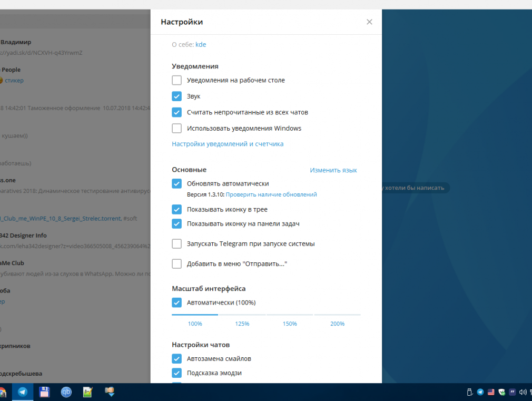This screenshot has height=401, width=532.
Task: Click the Версия 1.3.10 label
Action: 205,194
